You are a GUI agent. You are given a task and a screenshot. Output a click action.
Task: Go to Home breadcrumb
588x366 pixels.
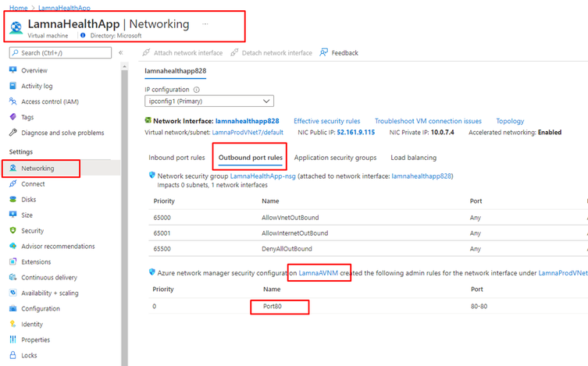[x=19, y=8]
